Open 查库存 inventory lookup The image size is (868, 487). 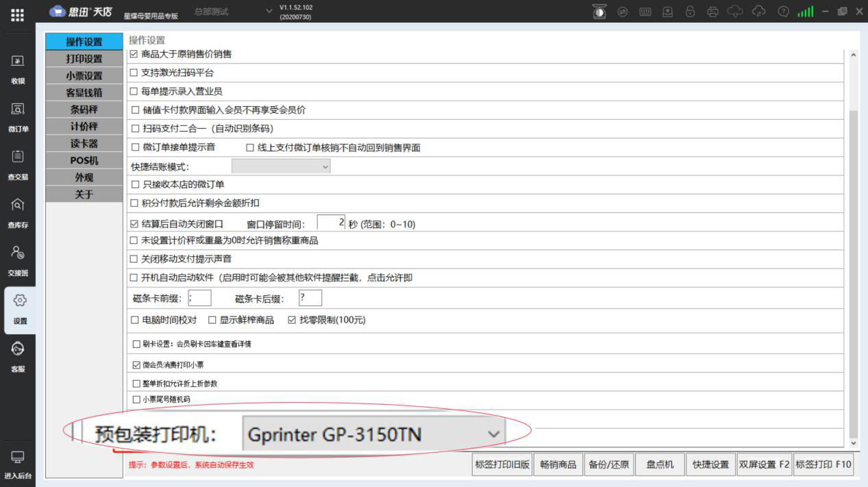pos(18,212)
